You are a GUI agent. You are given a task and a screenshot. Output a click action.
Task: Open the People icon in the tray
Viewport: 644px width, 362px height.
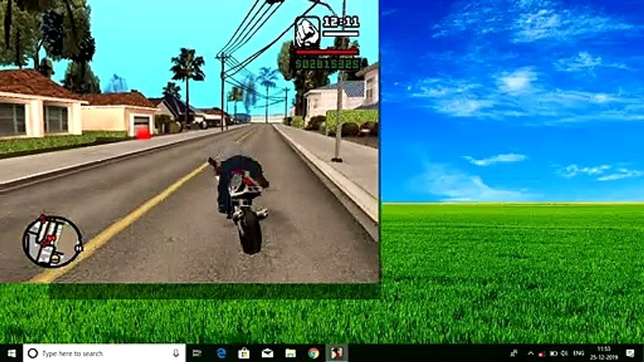[514, 353]
